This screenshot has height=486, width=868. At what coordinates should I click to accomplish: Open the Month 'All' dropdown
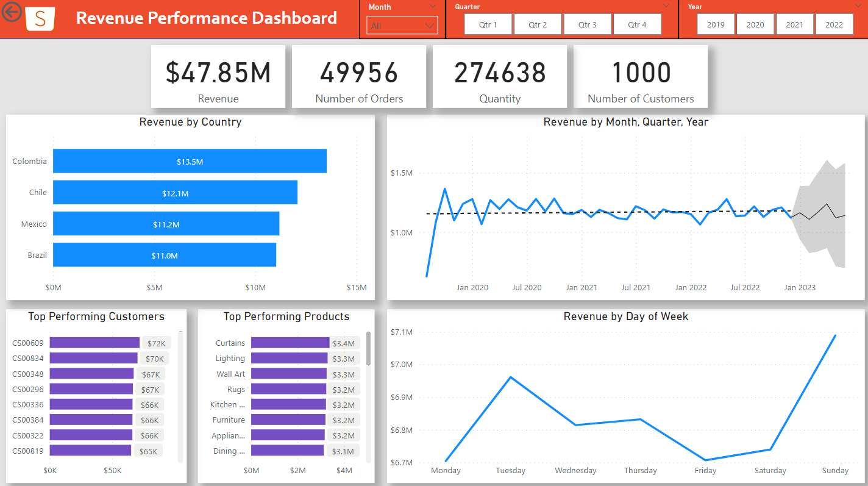(402, 25)
